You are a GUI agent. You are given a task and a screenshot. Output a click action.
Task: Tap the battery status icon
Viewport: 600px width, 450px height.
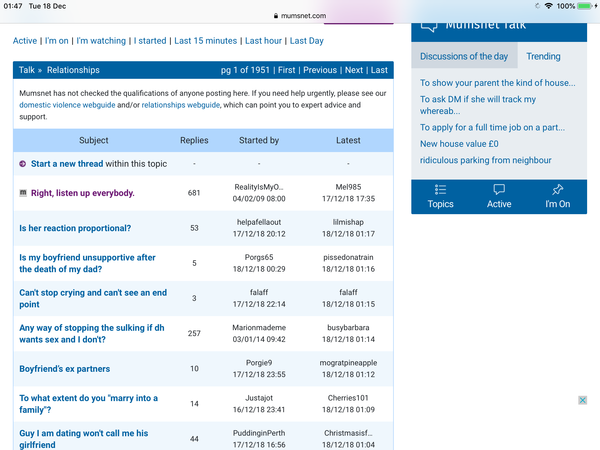click(585, 6)
